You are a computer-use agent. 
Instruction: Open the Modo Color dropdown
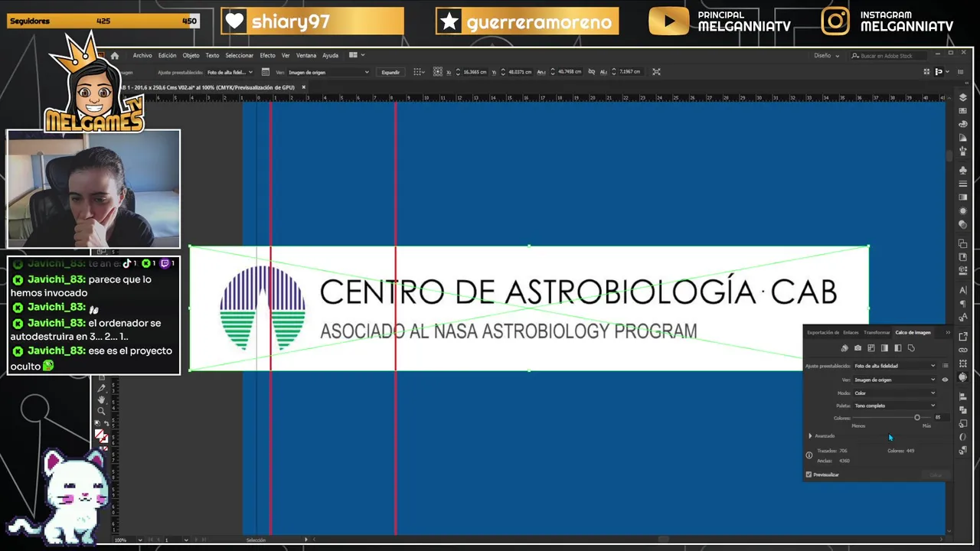tap(894, 393)
